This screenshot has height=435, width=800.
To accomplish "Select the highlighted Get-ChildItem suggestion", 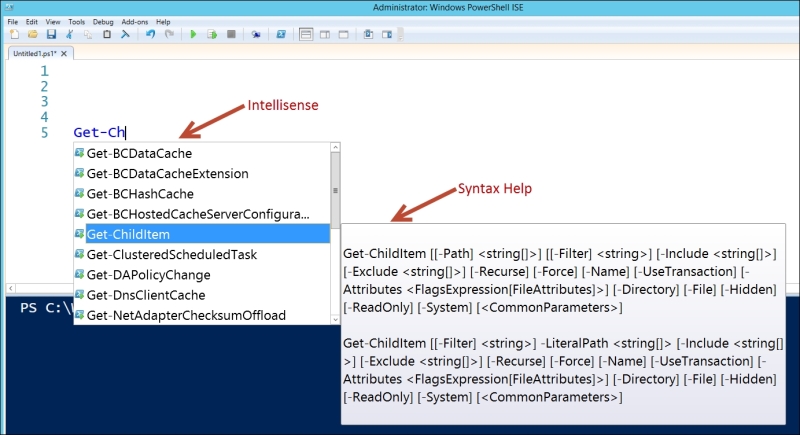I will [x=202, y=234].
